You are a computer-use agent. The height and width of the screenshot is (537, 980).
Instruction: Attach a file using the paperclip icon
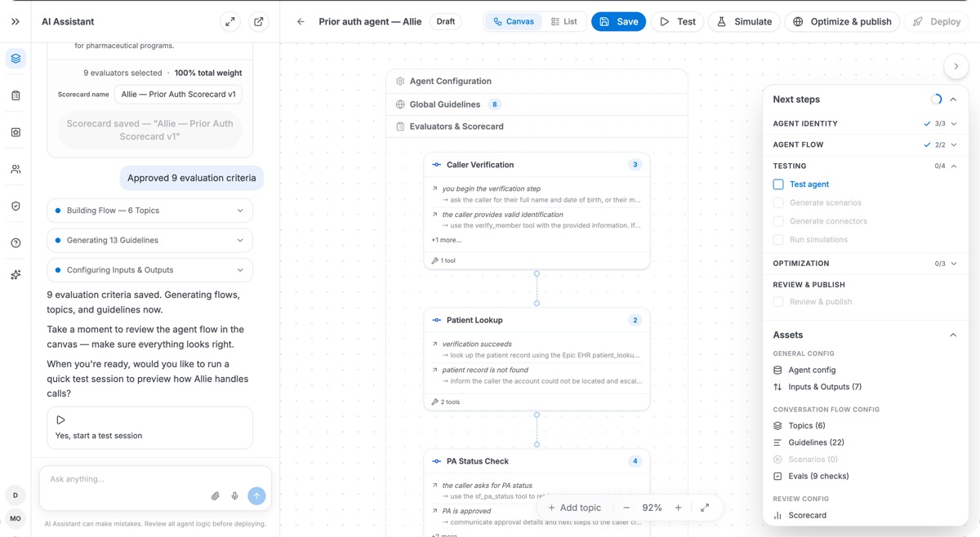point(216,496)
